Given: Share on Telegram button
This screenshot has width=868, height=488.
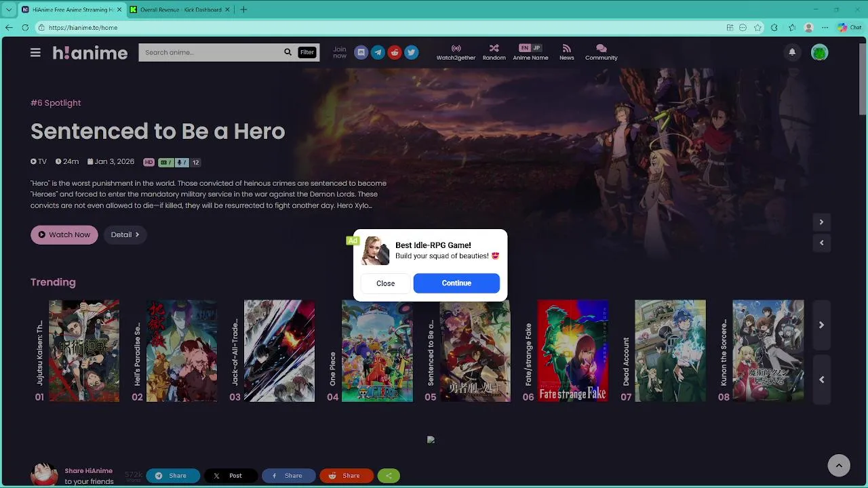Looking at the screenshot, I should [x=172, y=476].
